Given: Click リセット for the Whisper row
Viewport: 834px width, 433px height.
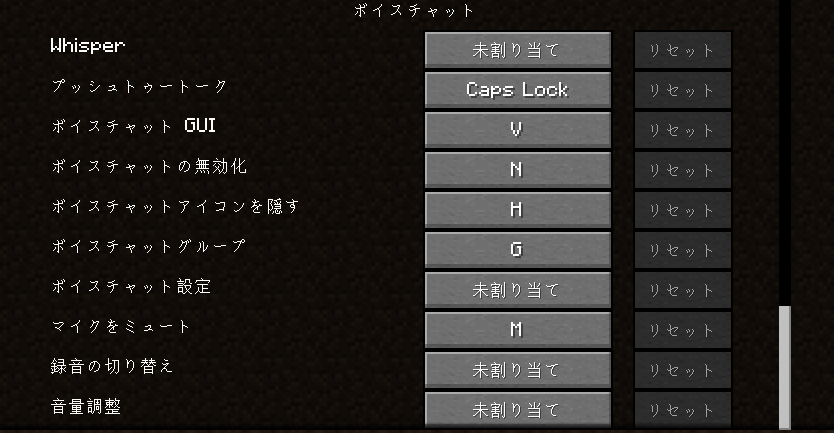Looking at the screenshot, I should pos(683,50).
